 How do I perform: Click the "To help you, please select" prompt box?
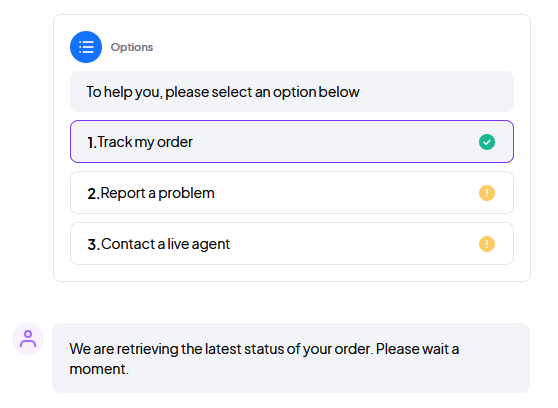[x=292, y=91]
